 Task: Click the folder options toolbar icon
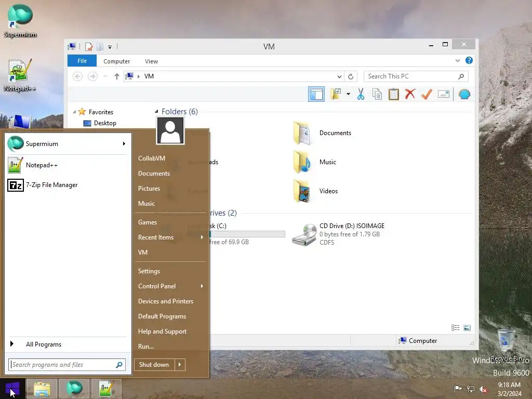(336, 94)
